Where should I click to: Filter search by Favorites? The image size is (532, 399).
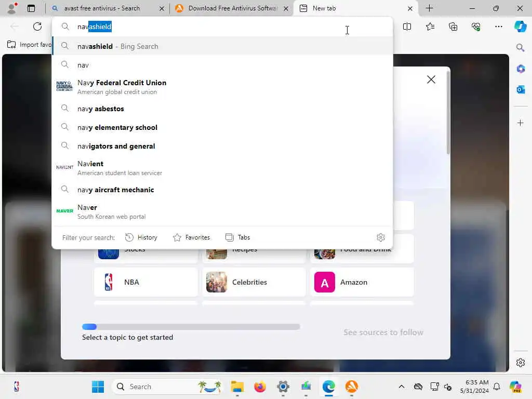coord(191,237)
